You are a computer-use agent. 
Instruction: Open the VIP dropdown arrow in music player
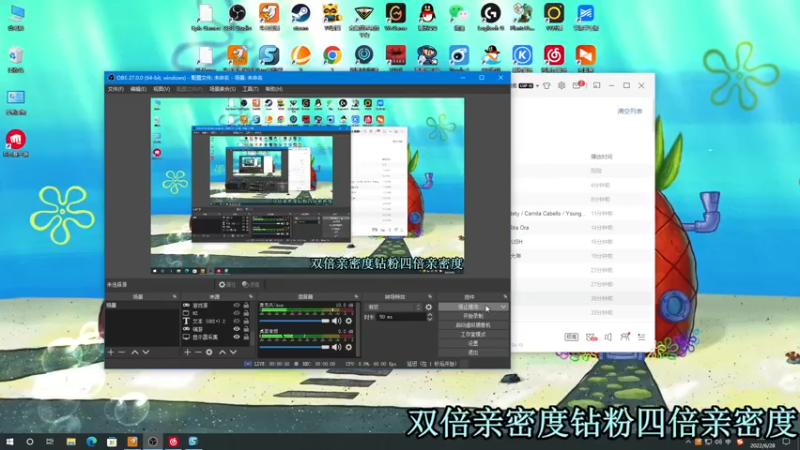tap(537, 86)
